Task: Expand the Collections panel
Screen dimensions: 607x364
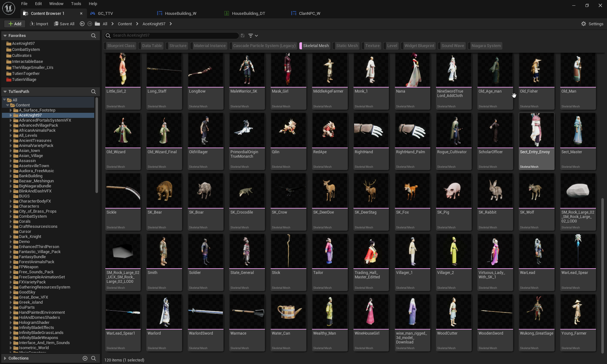Action: [5, 358]
